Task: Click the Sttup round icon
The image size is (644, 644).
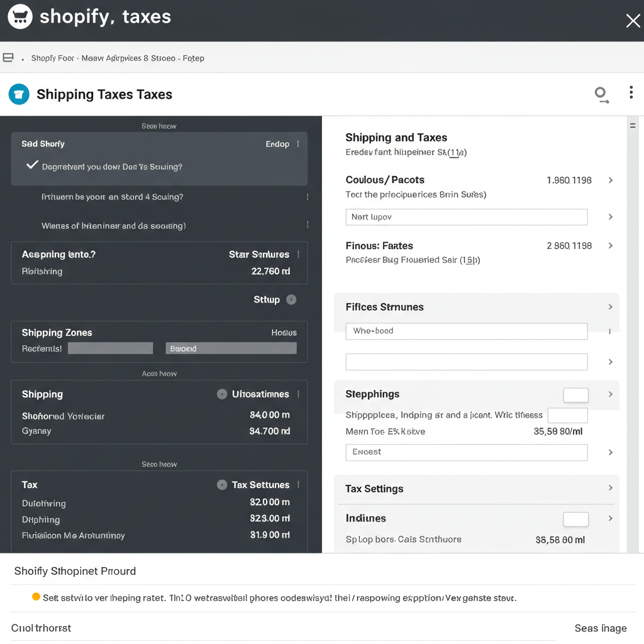Action: click(291, 299)
